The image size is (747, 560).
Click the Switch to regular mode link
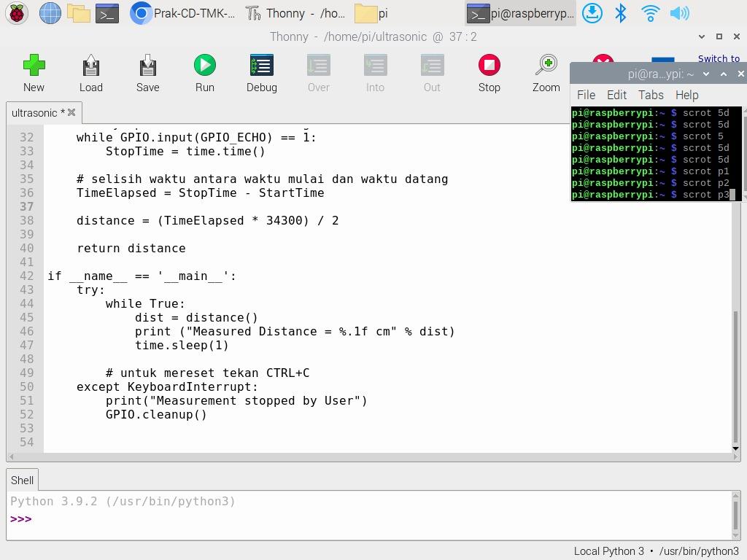click(x=719, y=58)
